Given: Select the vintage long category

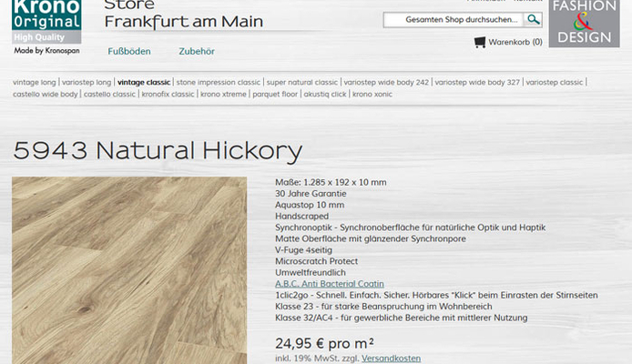Looking at the screenshot, I should [35, 82].
